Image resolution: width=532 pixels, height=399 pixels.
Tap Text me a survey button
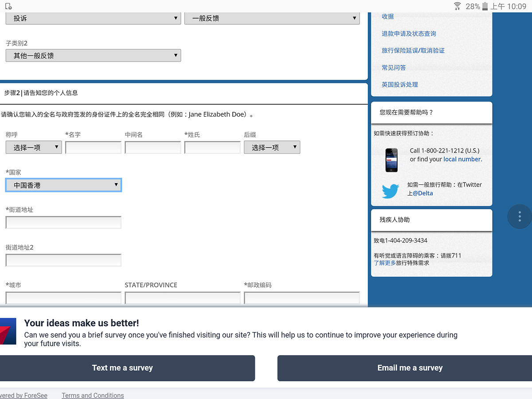pos(127,368)
